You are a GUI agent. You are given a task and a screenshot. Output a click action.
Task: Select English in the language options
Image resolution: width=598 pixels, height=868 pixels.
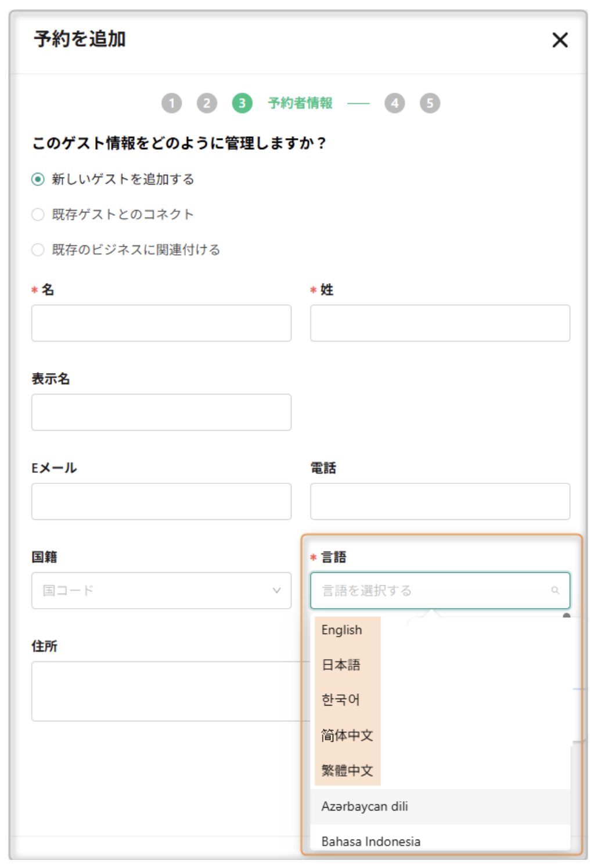point(341,628)
